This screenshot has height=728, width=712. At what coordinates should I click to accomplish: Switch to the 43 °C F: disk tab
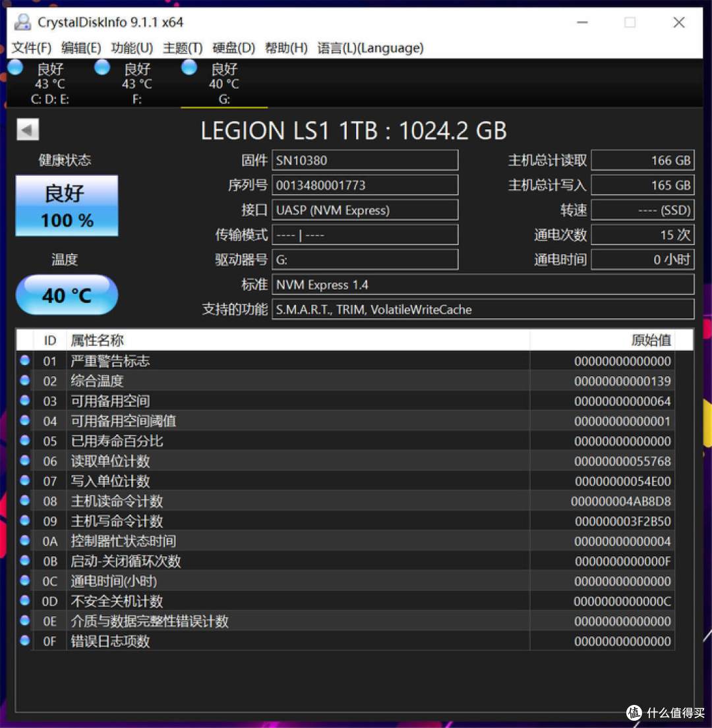pos(137,84)
